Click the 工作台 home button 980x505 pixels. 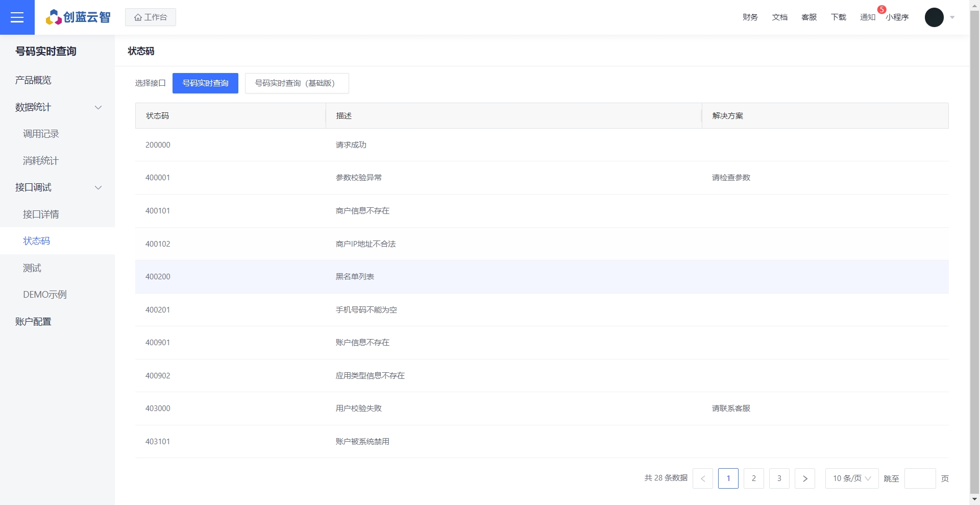(151, 17)
